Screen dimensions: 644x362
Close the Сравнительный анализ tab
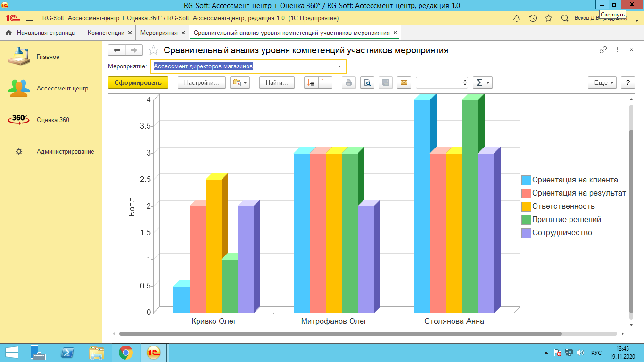pos(396,33)
